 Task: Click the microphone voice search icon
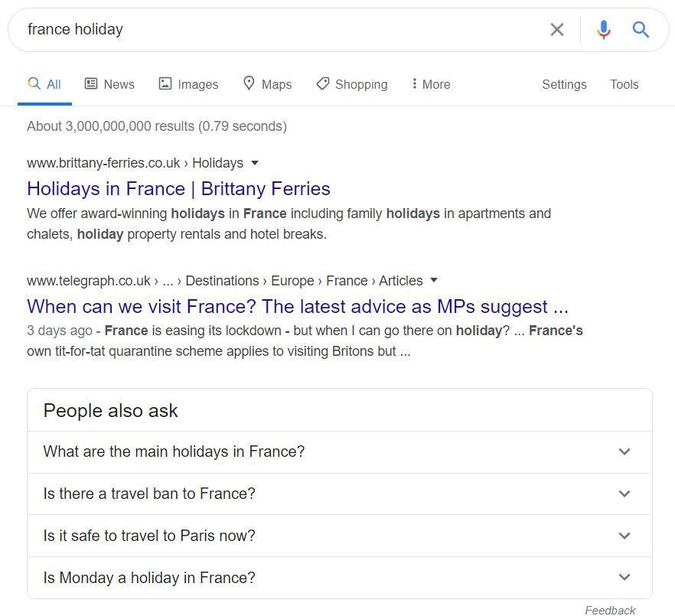(x=603, y=30)
